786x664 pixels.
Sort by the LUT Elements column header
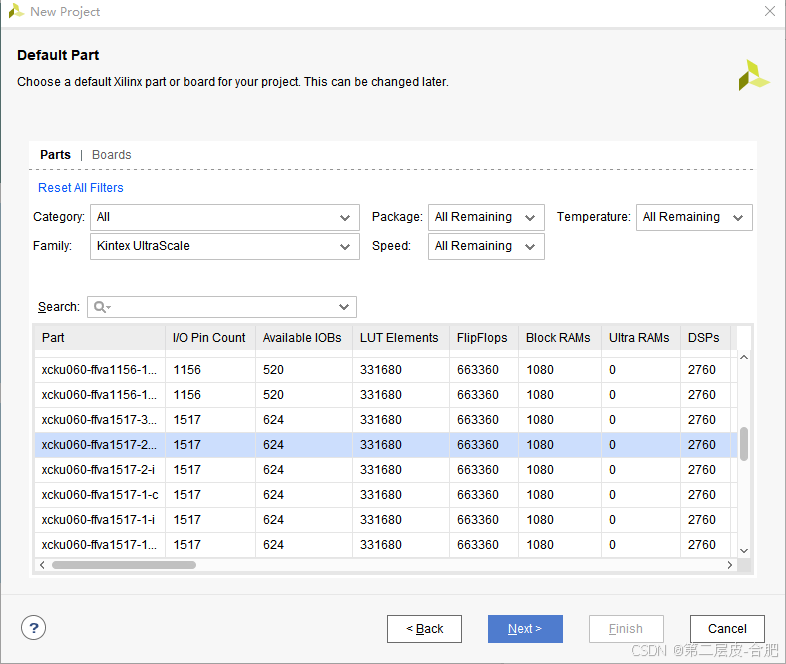[401, 338]
